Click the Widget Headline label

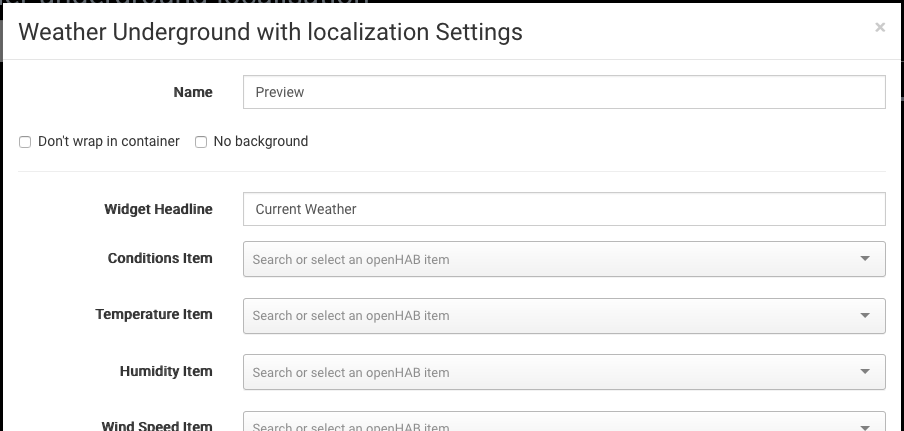pyautogui.click(x=158, y=209)
